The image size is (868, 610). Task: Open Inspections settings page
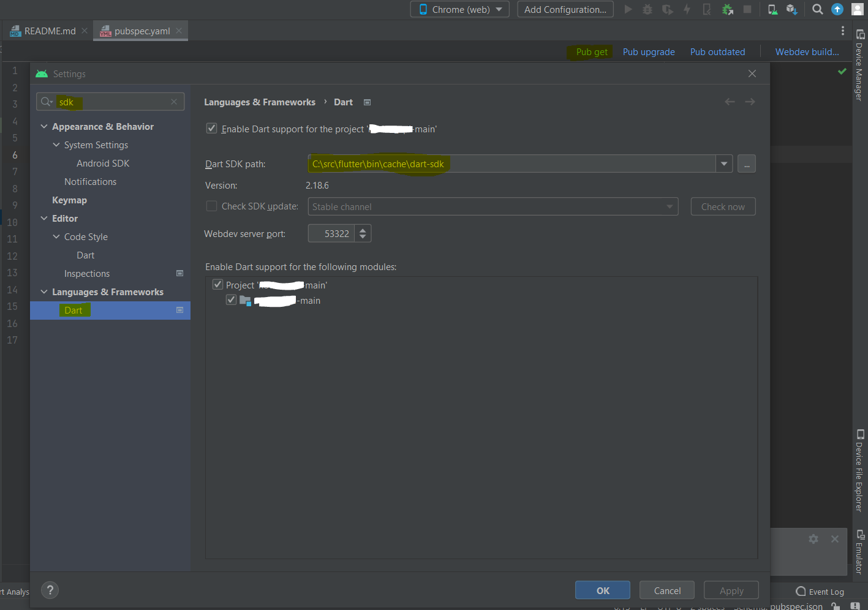87,273
